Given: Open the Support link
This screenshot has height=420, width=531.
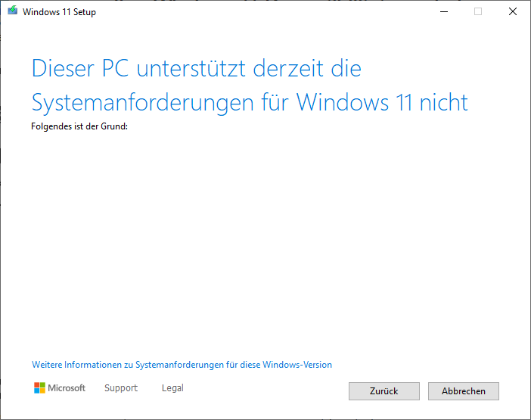Looking at the screenshot, I should click(121, 388).
